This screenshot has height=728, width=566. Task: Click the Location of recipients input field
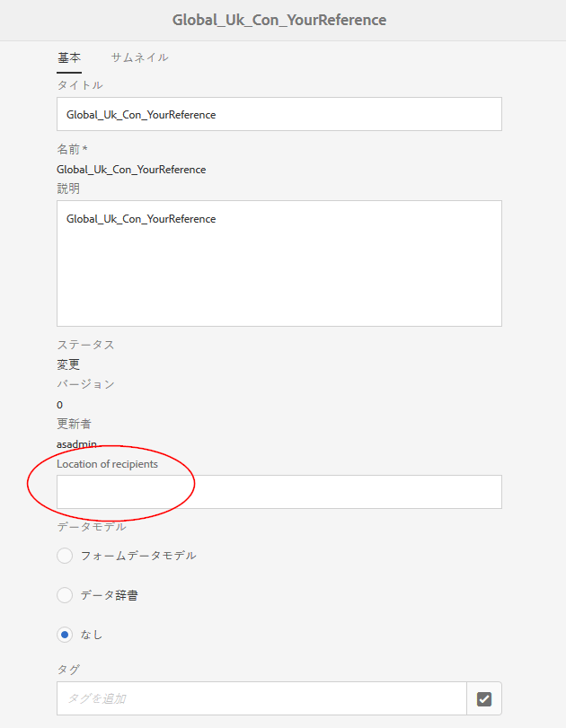tap(279, 491)
